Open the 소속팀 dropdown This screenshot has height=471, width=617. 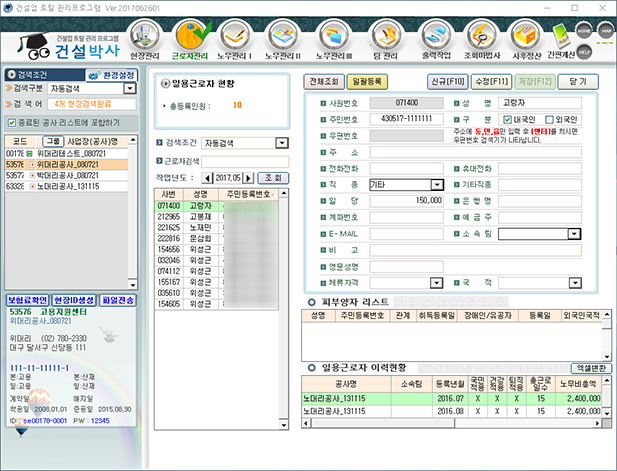(x=574, y=234)
